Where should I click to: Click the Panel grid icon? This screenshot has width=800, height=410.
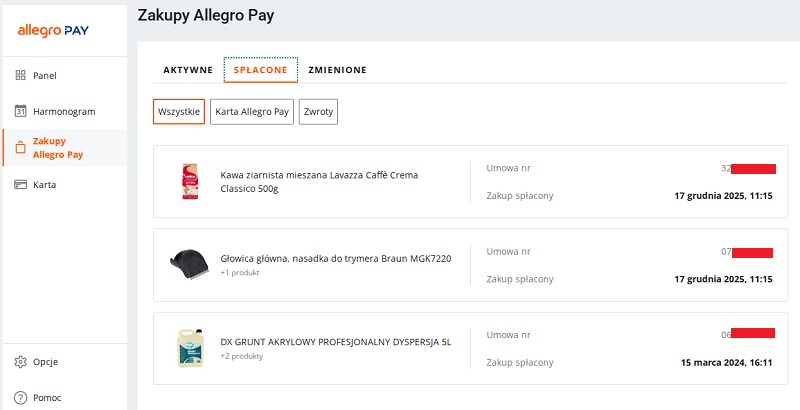coord(20,75)
